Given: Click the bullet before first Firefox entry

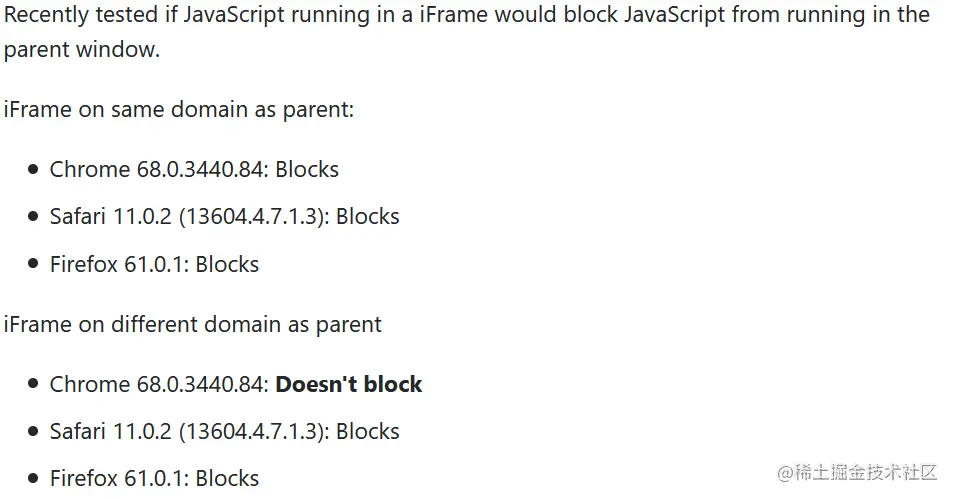Looking at the screenshot, I should [33, 264].
